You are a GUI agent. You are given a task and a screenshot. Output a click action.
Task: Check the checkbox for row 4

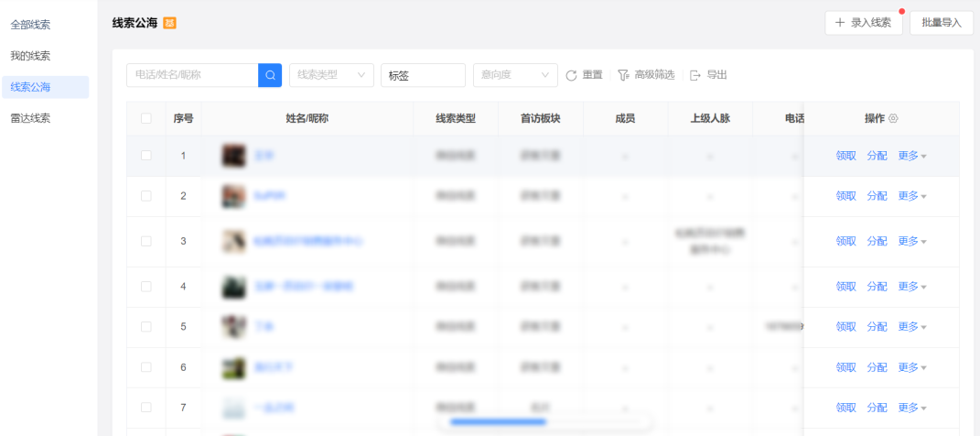click(146, 287)
